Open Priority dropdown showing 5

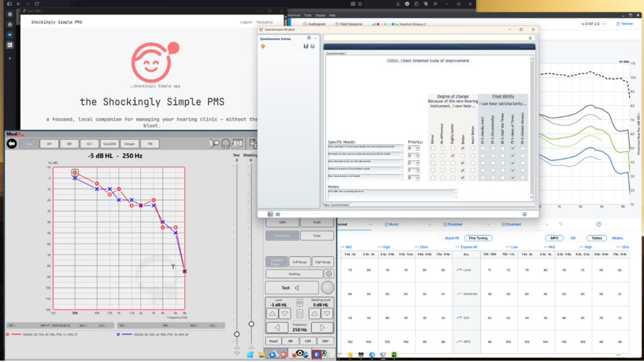(414, 178)
